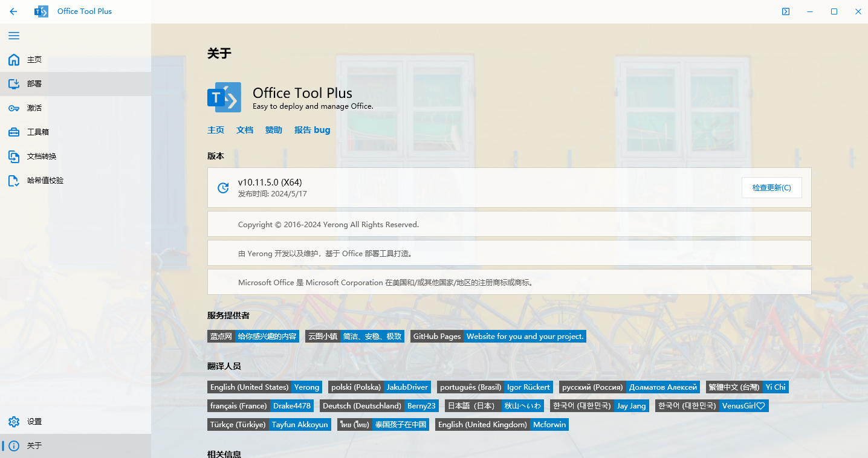Click the Yerong translator badge
Viewport: 868px width, 458px height.
tap(265, 387)
